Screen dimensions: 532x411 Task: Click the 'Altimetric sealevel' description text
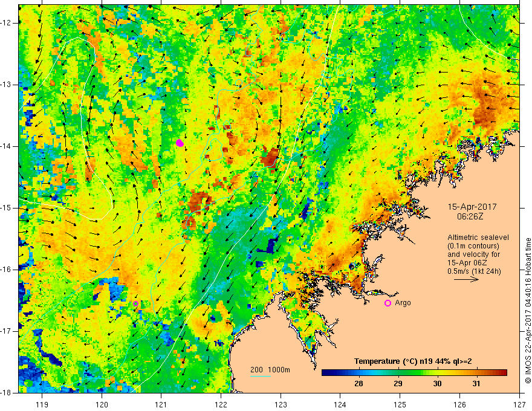(x=478, y=238)
